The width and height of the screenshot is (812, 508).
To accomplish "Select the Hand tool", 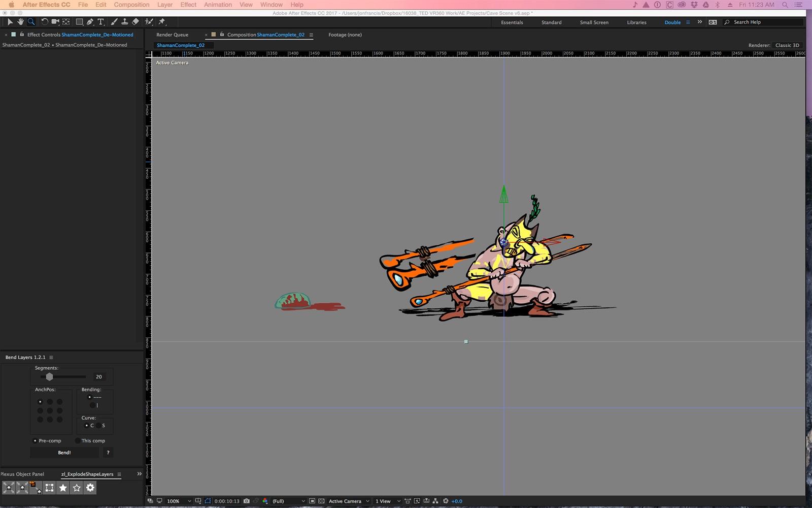I will (x=20, y=22).
